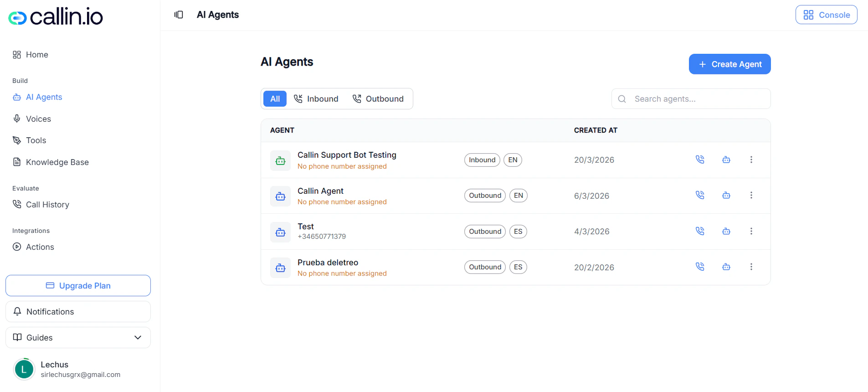Expand the Guides dropdown
Image resolution: width=868 pixels, height=392 pixels.
pos(78,338)
